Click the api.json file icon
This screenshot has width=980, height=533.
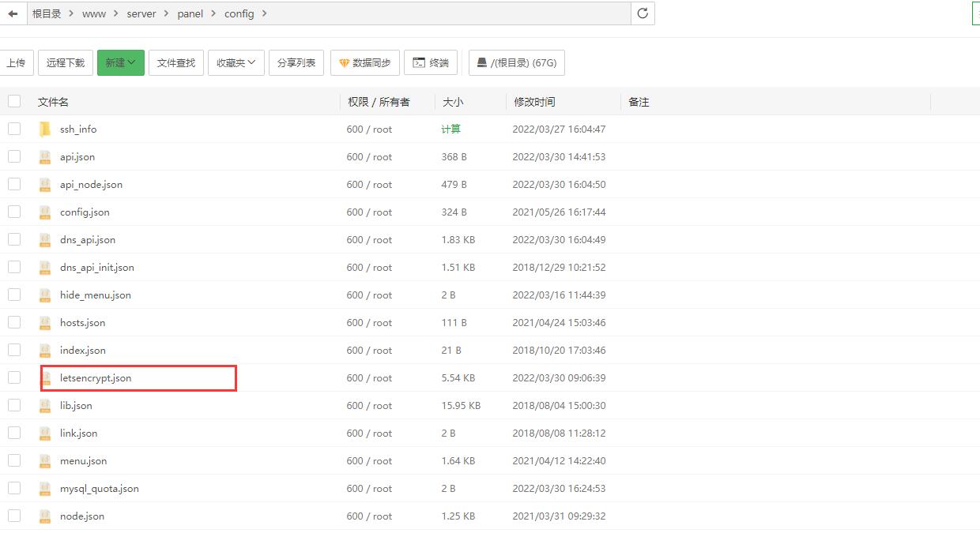click(x=45, y=157)
